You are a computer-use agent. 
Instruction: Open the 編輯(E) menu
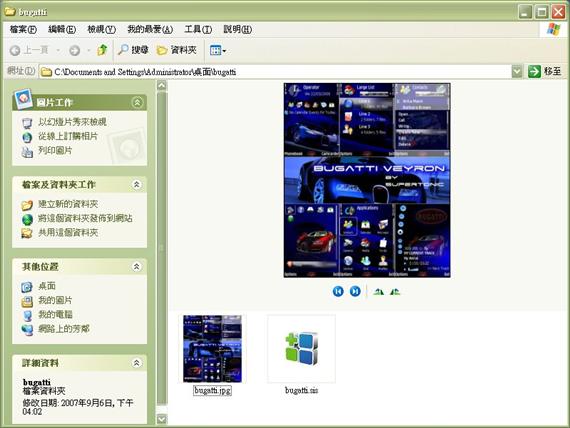click(x=62, y=29)
